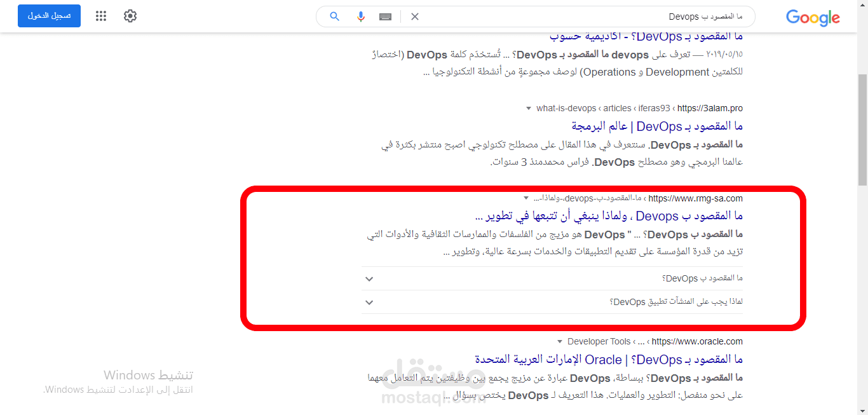Clear the search query with X
This screenshot has height=415, width=868.
pyautogui.click(x=415, y=17)
